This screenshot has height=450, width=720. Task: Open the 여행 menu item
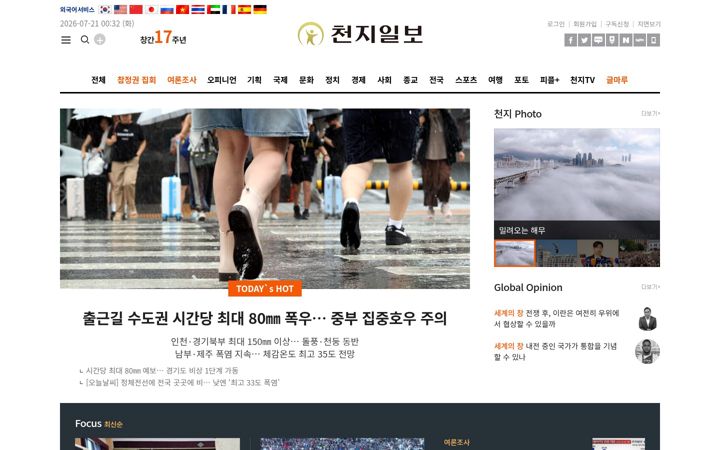495,80
